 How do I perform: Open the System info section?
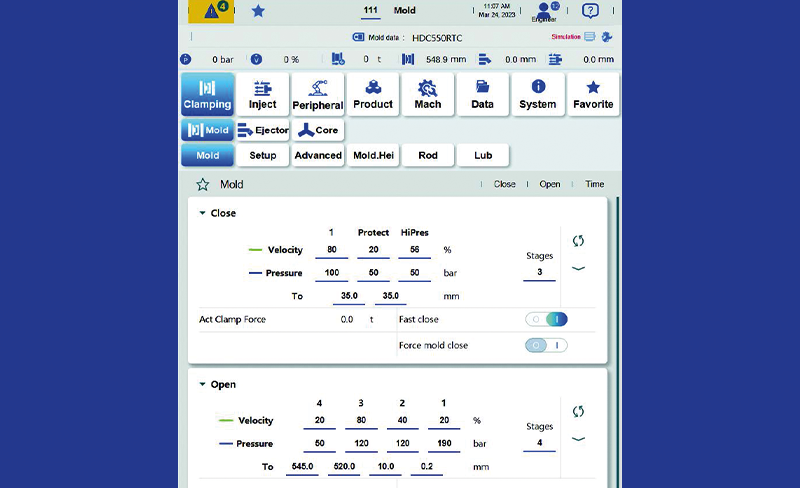click(538, 94)
